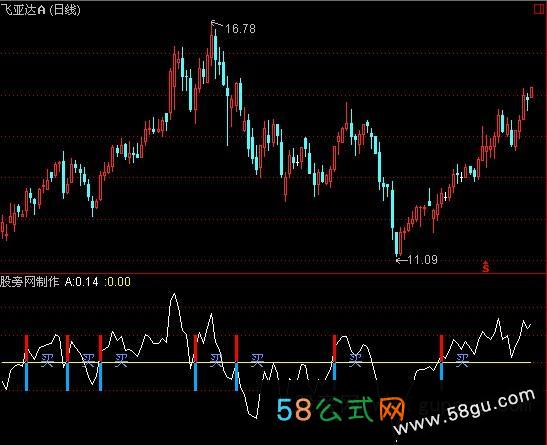Select the :0.00 indicator value readout
Screen dimensions: 547x445
tap(118, 281)
